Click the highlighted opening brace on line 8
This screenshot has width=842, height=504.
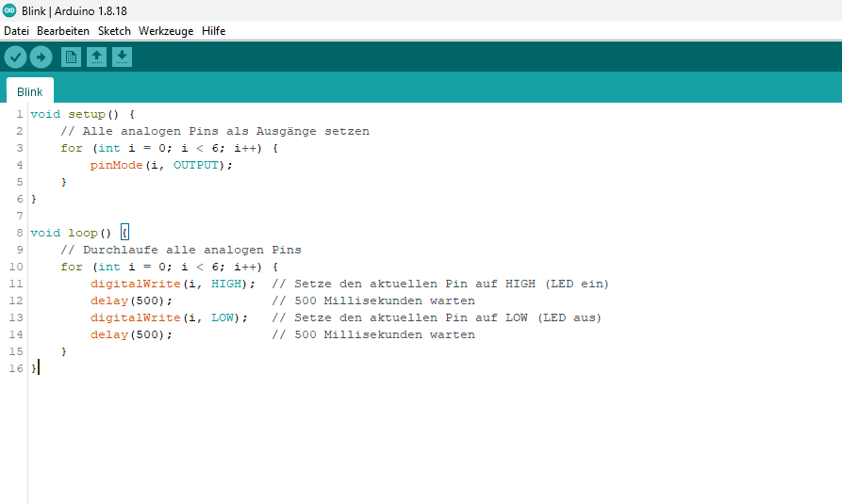124,233
